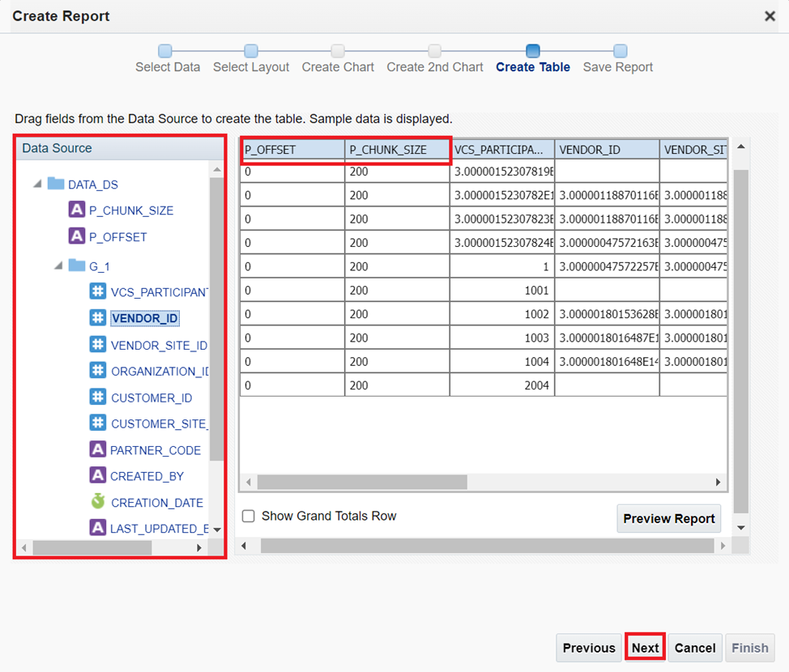
Task: Click the Data Source scroll up arrow
Action: (x=217, y=169)
